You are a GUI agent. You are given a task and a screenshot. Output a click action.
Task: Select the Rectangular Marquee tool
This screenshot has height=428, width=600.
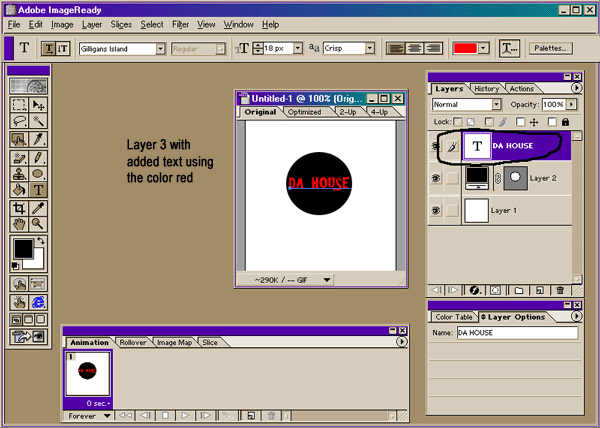click(x=19, y=103)
